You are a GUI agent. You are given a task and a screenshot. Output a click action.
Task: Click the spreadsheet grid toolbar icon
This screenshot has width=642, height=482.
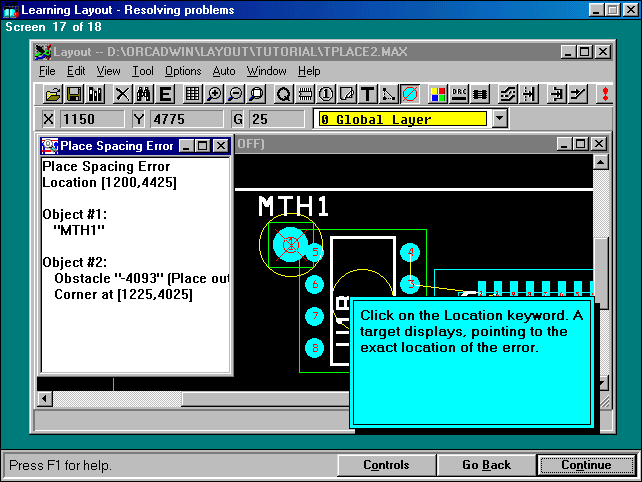pos(193,94)
